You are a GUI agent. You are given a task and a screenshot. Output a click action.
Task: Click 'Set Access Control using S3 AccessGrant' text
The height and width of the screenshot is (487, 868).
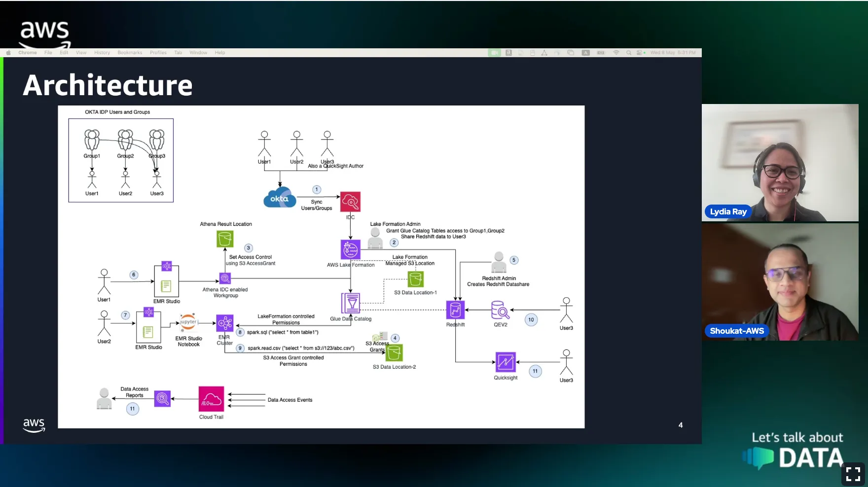(x=251, y=260)
